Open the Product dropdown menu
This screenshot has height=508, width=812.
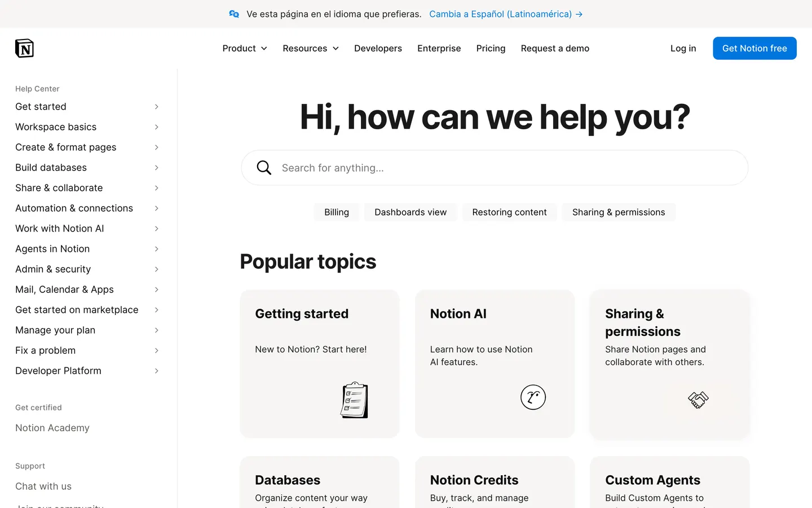coord(245,49)
